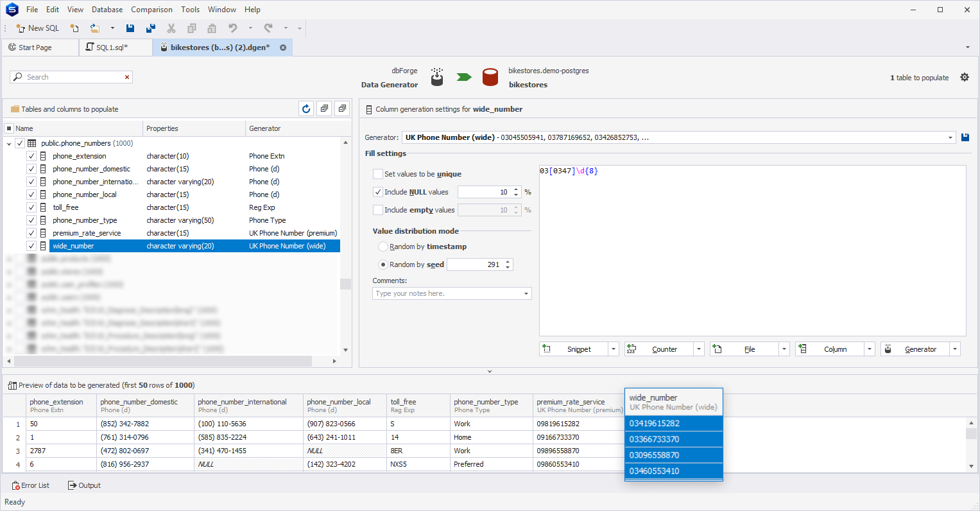Open the File button dropdown arrow
The width and height of the screenshot is (980, 511).
click(x=784, y=349)
